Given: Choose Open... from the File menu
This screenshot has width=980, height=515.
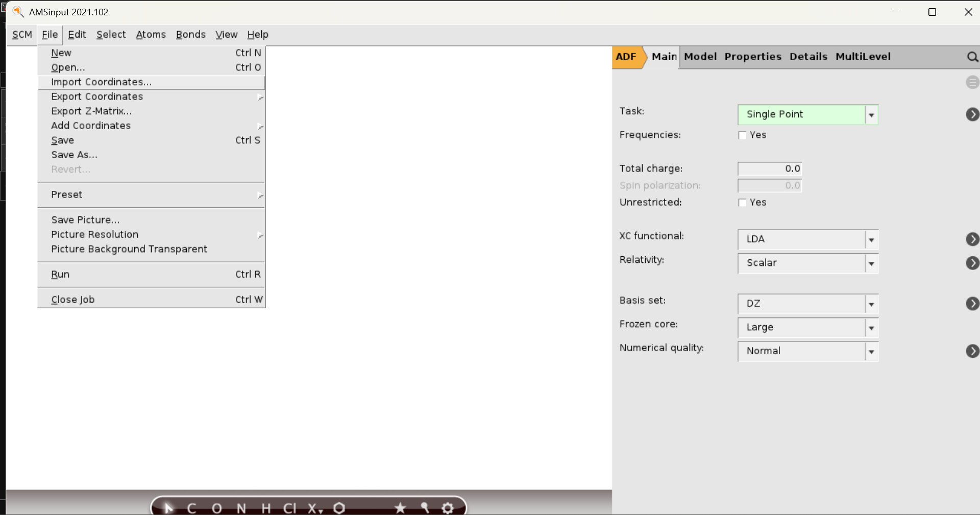Looking at the screenshot, I should pyautogui.click(x=152, y=68).
